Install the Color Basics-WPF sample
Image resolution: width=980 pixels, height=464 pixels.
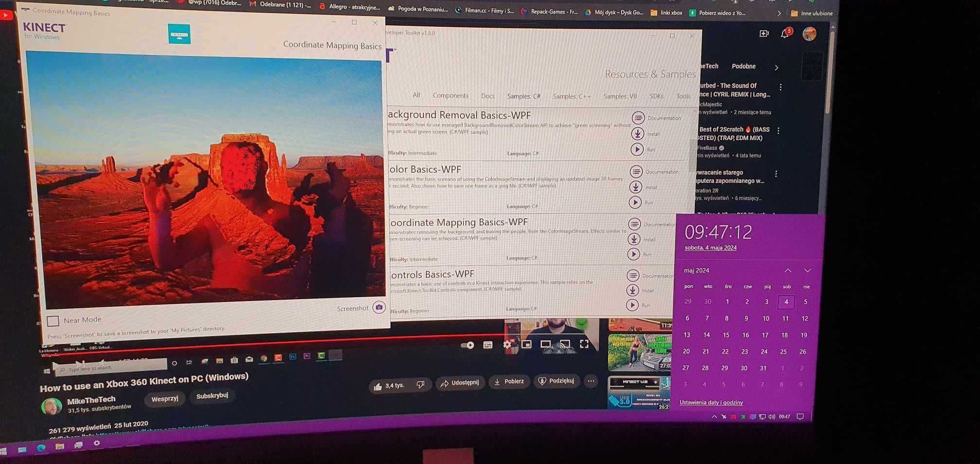pos(635,187)
